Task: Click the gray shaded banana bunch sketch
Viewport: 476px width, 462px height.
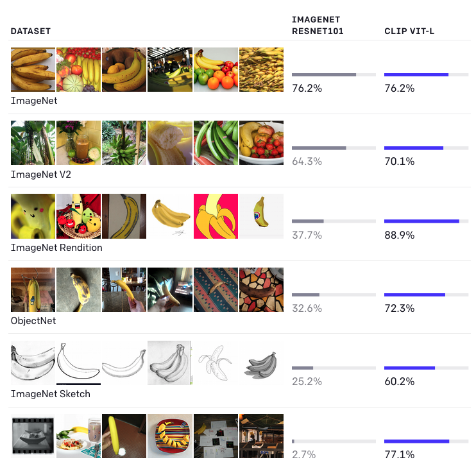Action: [x=261, y=363]
